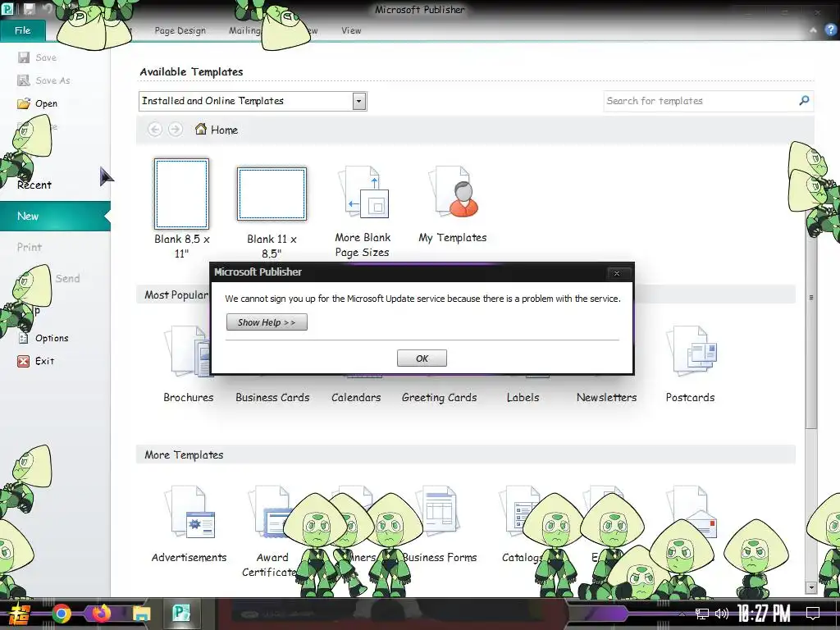Click the Publisher Help question mark icon
Viewport: 840px width, 630px height.
[831, 30]
